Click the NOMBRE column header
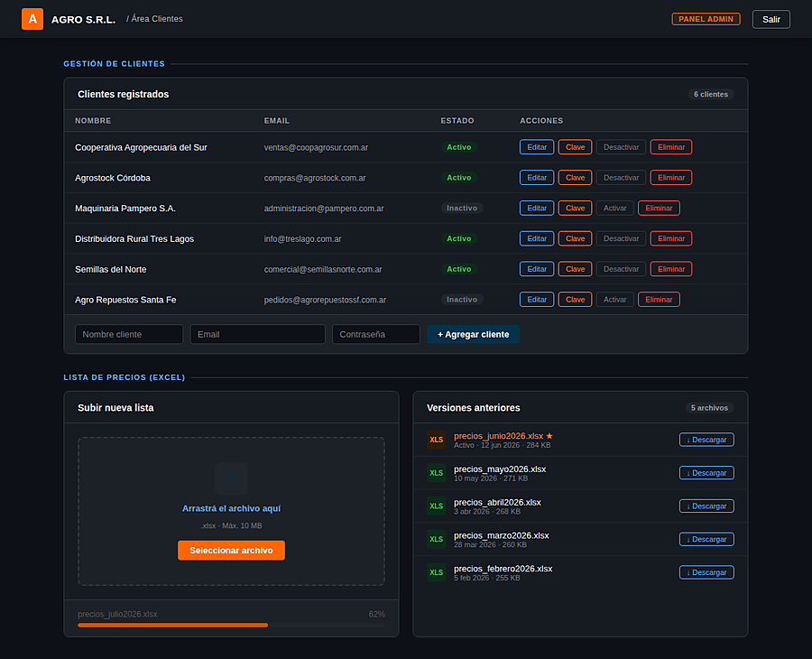 (x=93, y=121)
